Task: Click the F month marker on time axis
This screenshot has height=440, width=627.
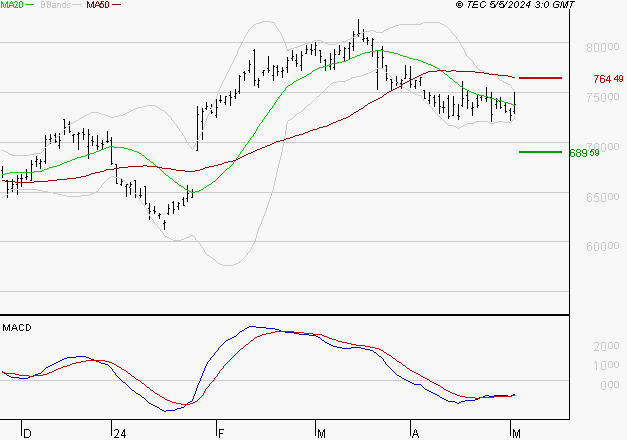Action: [221, 434]
